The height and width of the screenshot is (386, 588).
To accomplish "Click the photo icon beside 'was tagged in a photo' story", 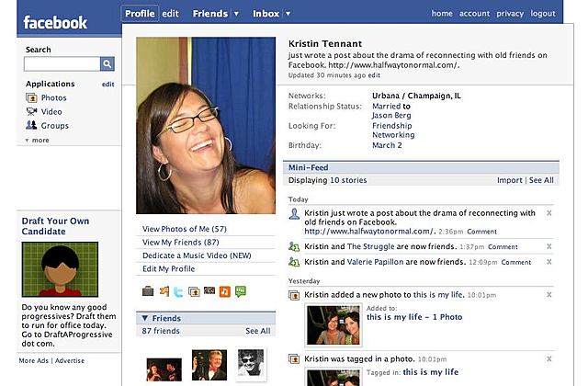I will click(x=294, y=359).
